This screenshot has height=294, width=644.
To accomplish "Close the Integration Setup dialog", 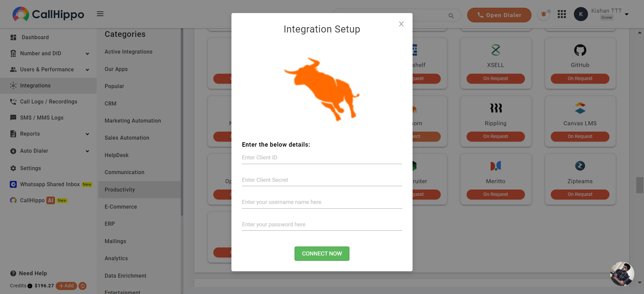I will 401,24.
